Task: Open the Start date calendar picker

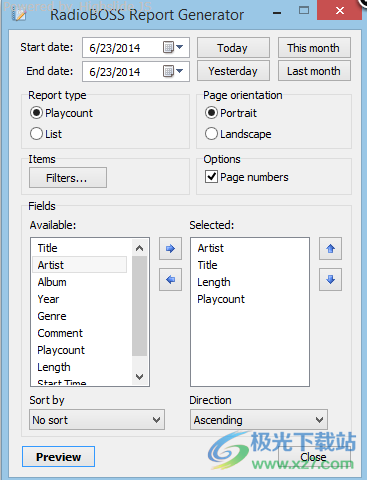Action: (173, 47)
